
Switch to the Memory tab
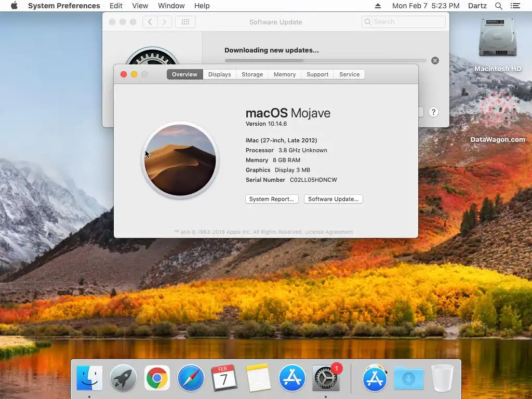[x=285, y=74]
